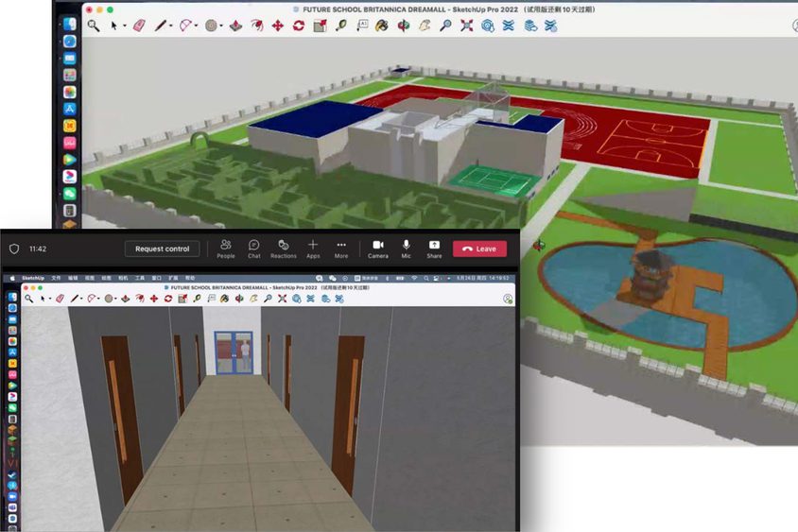Select Zoom Extents tool in top toolbar
798x532 pixels.
[x=466, y=26]
